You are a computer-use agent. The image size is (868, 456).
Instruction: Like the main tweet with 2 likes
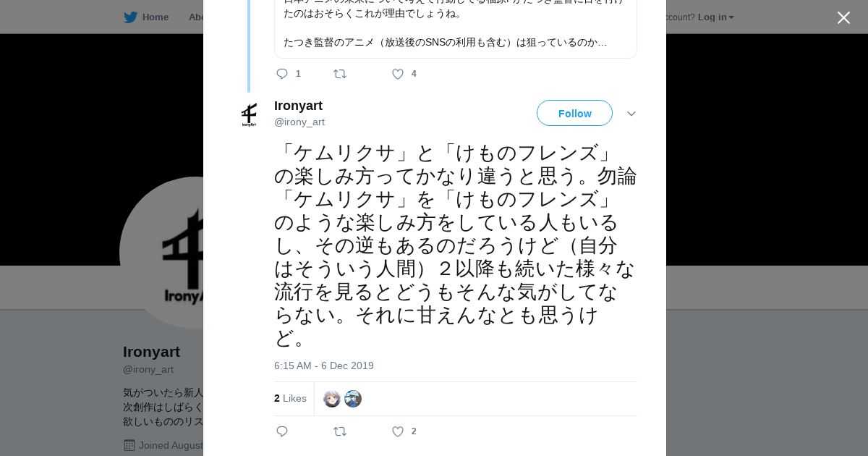pos(398,431)
